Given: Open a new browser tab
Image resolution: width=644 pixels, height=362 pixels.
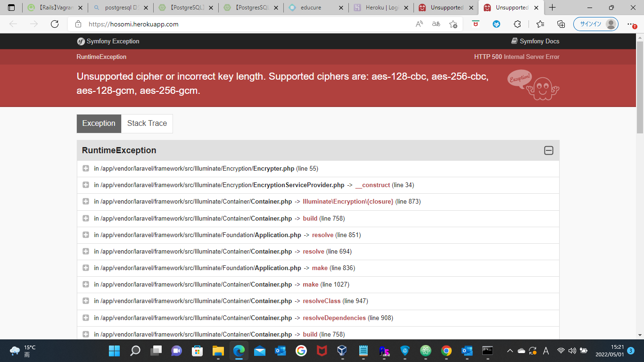Looking at the screenshot, I should (x=553, y=8).
